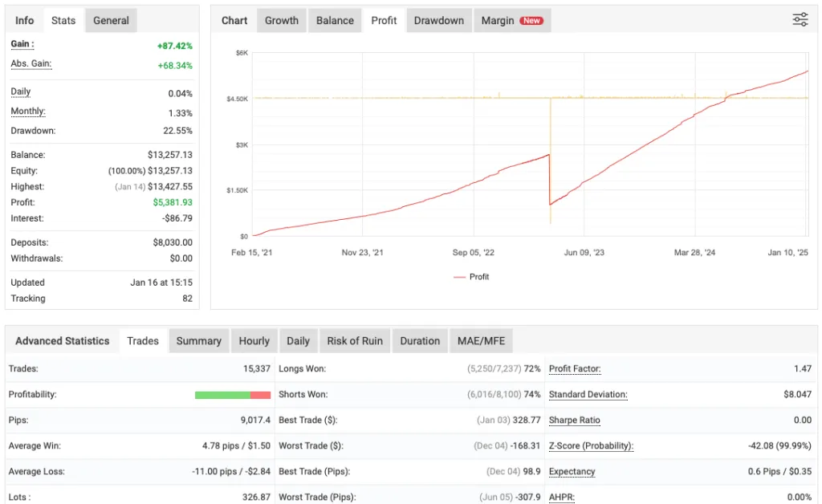Select the Advanced Statistics tab
822x504 pixels.
(62, 340)
